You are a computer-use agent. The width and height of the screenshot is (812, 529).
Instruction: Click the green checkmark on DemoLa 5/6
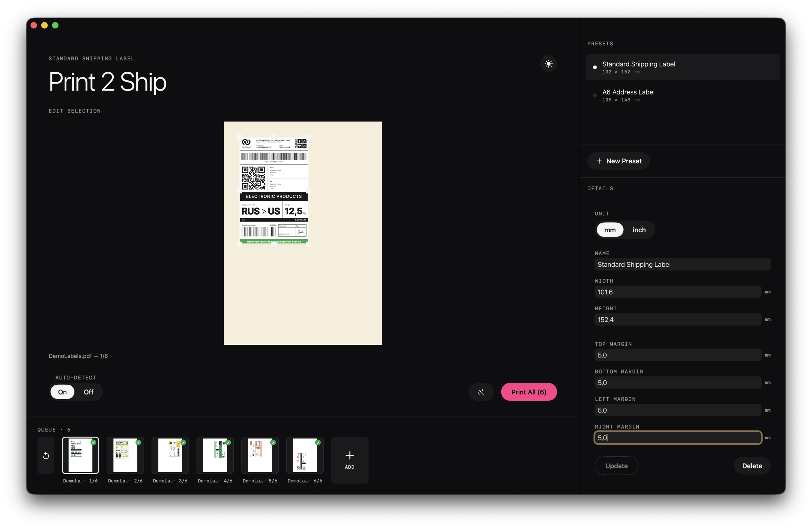273,442
